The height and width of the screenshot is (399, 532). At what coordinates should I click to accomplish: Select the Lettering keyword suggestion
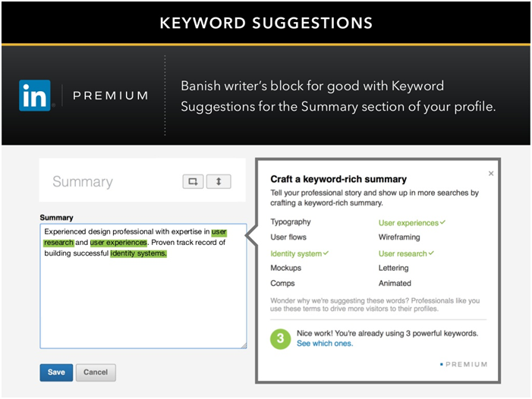coord(394,268)
